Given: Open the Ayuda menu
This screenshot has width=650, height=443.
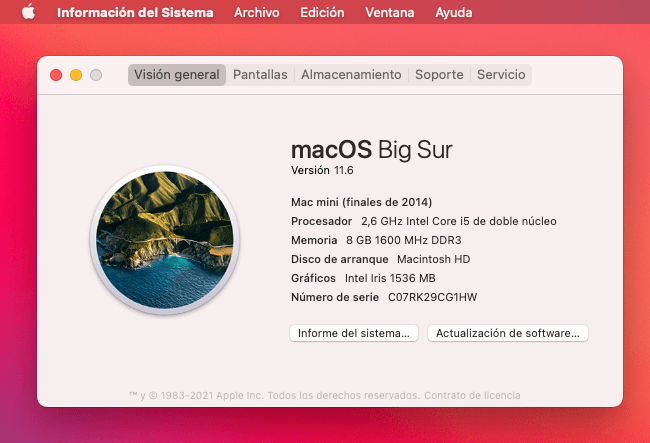Looking at the screenshot, I should pyautogui.click(x=454, y=12).
